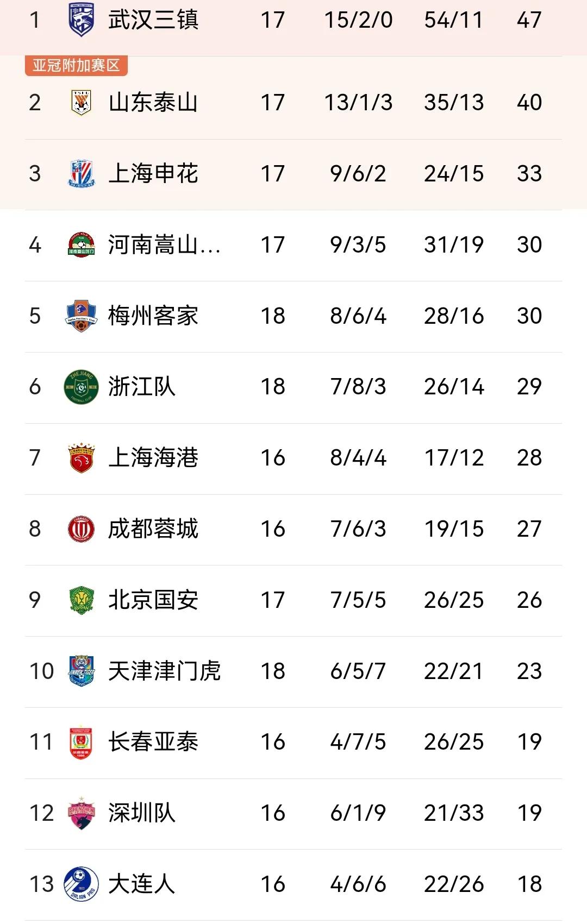The width and height of the screenshot is (587, 924).
Task: Tap the green Zhejiang (浙江队) club logo
Action: point(81,387)
